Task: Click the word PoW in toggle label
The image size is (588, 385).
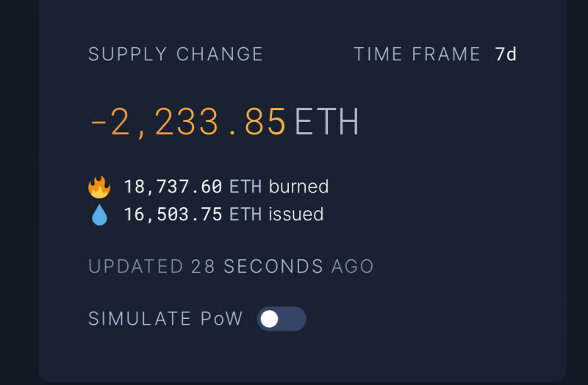Action: pos(221,319)
